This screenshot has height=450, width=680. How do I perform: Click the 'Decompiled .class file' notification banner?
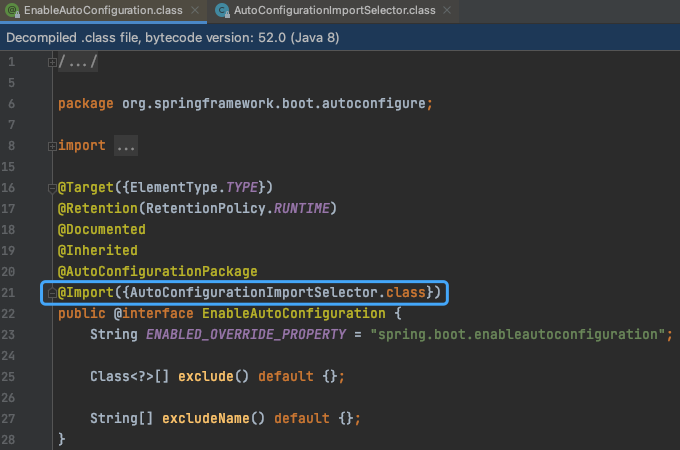[340, 37]
